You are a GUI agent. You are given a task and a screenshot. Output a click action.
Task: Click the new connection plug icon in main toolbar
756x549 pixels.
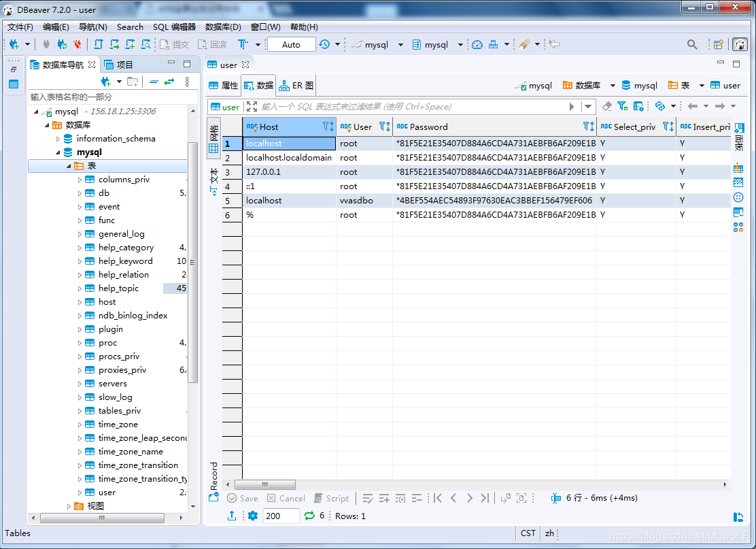coord(14,44)
